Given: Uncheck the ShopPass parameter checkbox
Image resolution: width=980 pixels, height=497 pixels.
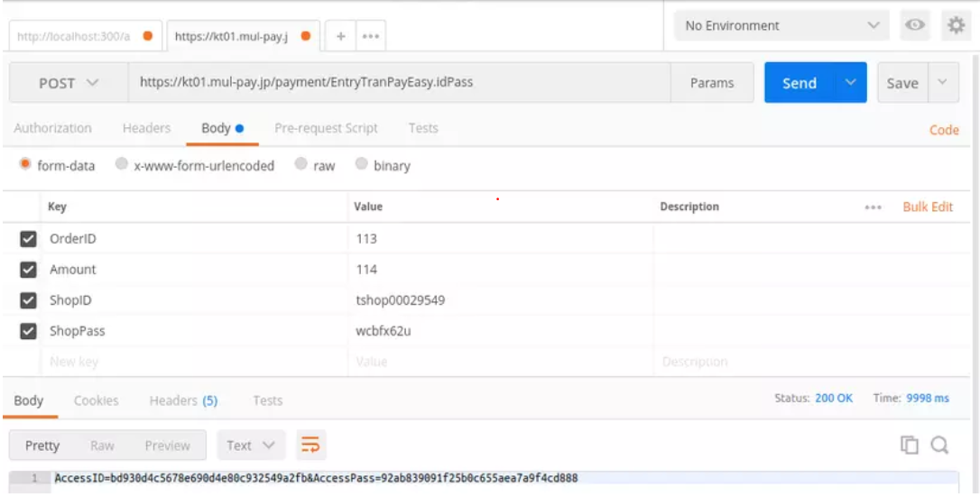Looking at the screenshot, I should click(28, 331).
